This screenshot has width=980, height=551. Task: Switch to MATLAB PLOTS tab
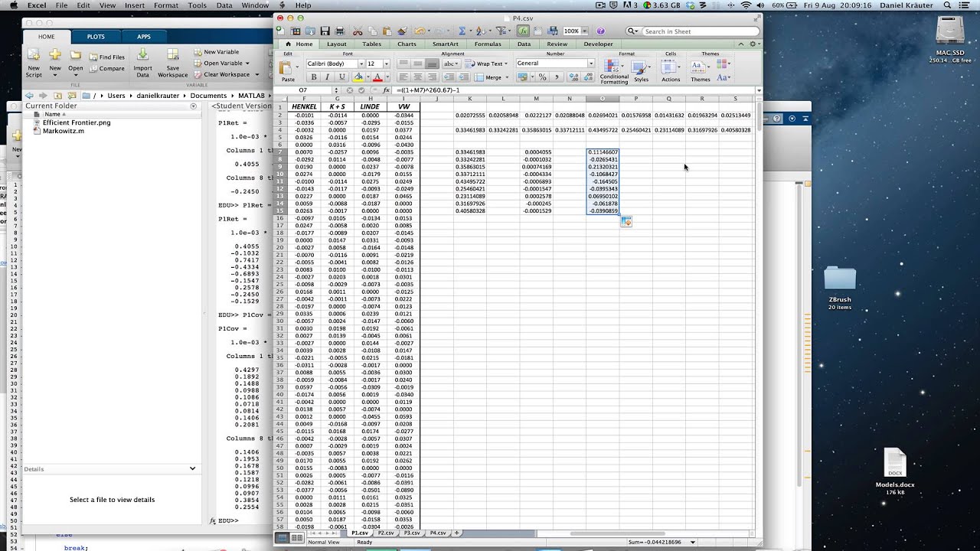[96, 37]
